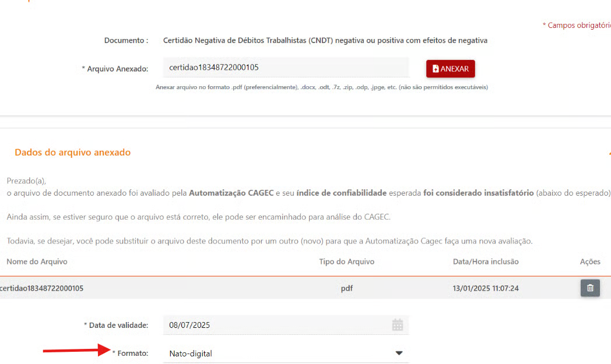Click the Formato dropdown arrow
The width and height of the screenshot is (611, 364).
[399, 354]
